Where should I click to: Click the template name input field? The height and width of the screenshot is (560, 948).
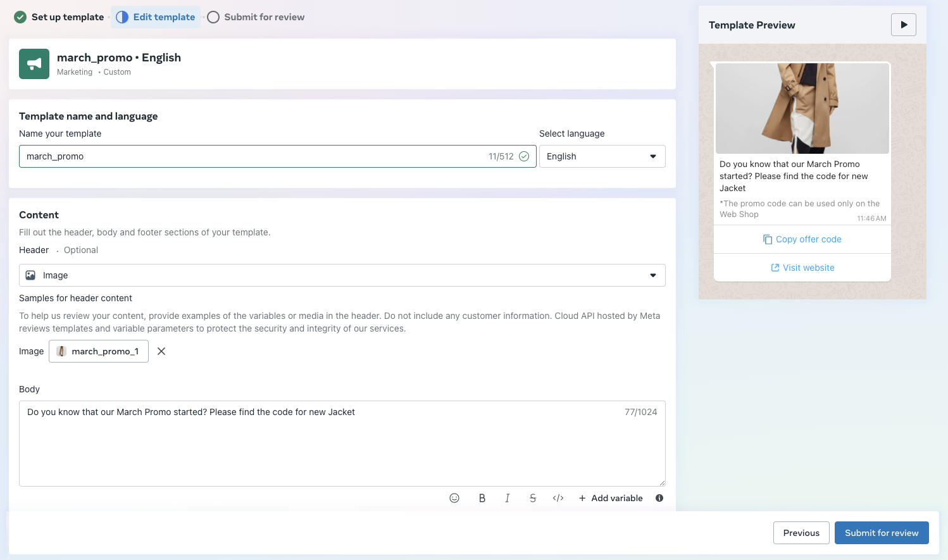pyautogui.click(x=253, y=156)
